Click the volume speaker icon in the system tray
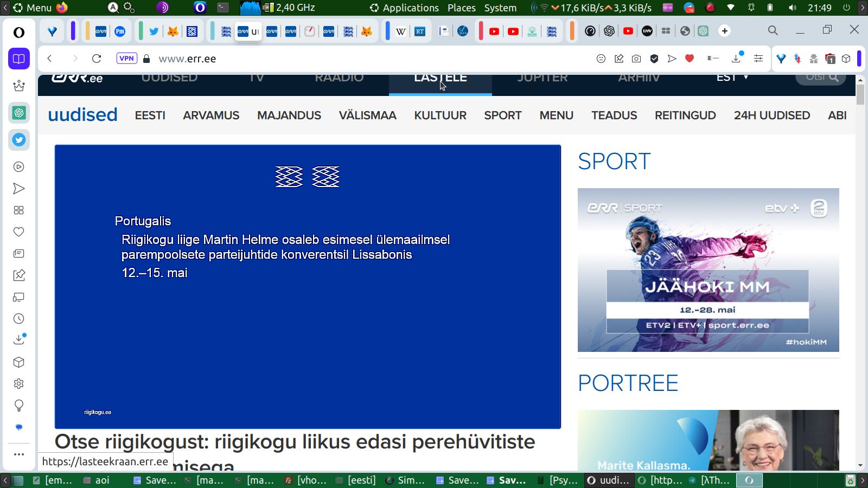The image size is (868, 488). [793, 8]
